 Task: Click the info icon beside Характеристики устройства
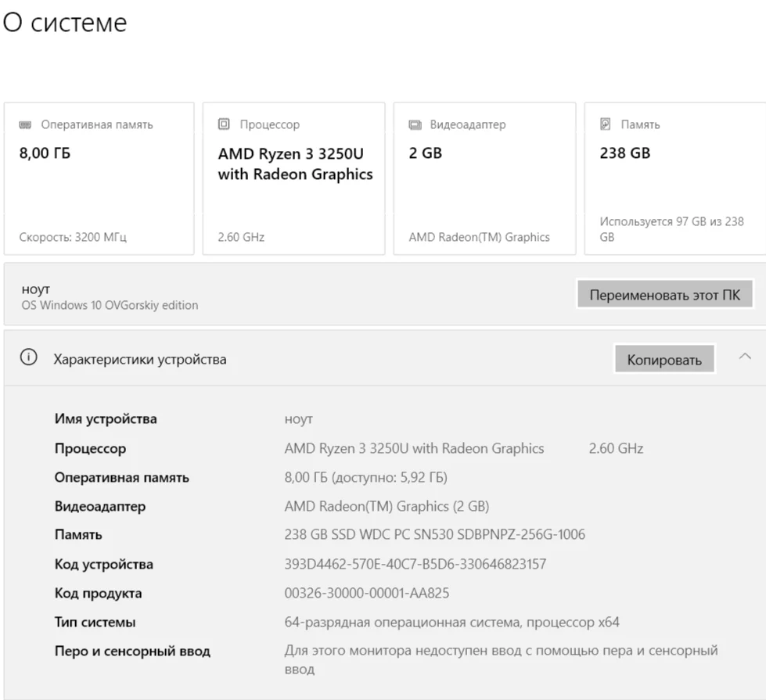28,357
